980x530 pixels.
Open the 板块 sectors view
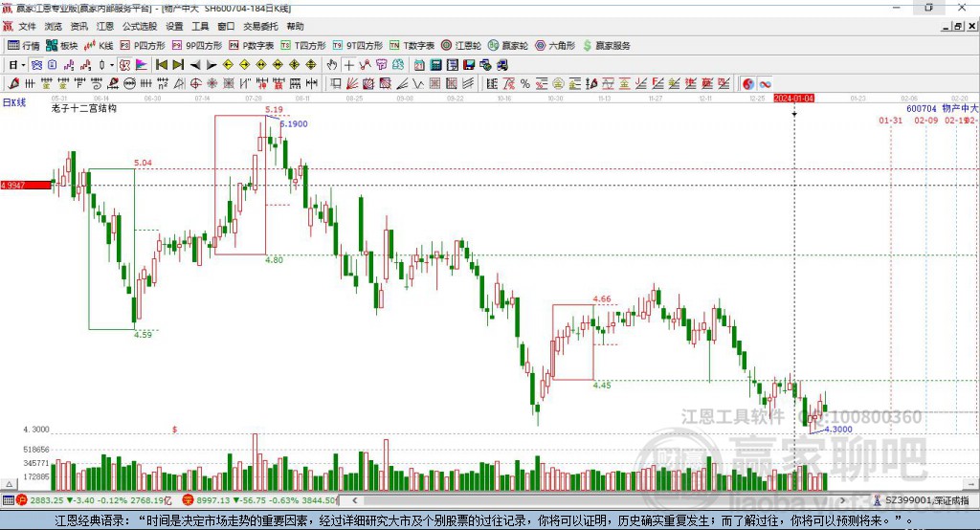pyautogui.click(x=62, y=46)
